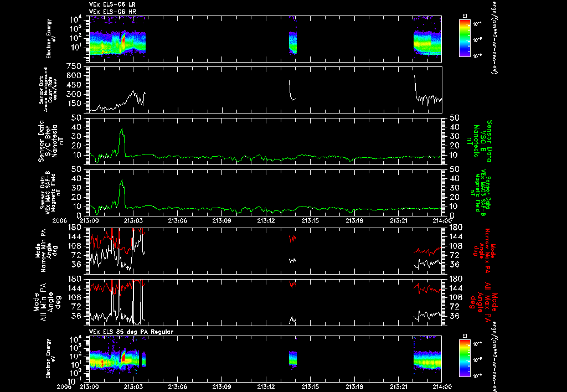Select the 'VEx ELS-06 HR' title text
This screenshot has width=567, height=392.
pos(112,12)
